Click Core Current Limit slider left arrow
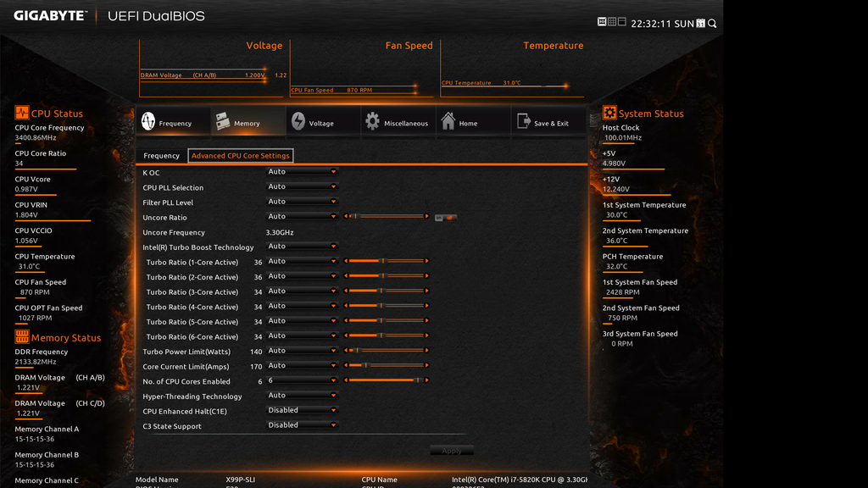Image resolution: width=868 pixels, height=488 pixels. (x=346, y=365)
